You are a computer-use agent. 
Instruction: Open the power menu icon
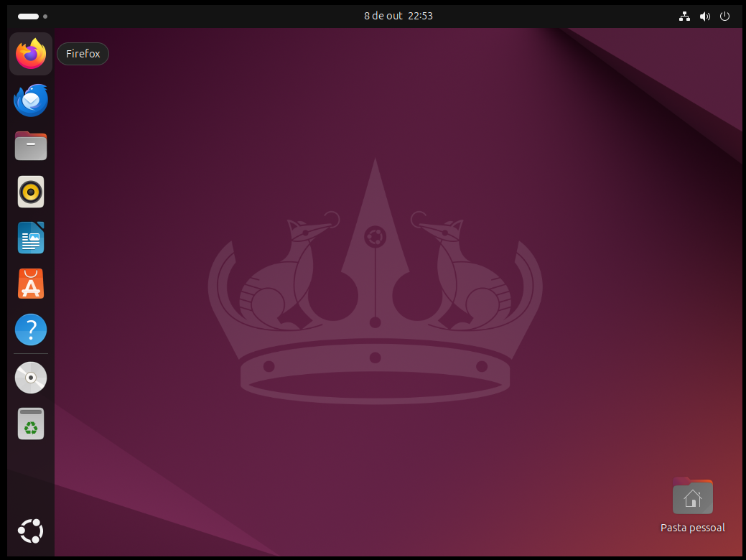[x=724, y=16]
